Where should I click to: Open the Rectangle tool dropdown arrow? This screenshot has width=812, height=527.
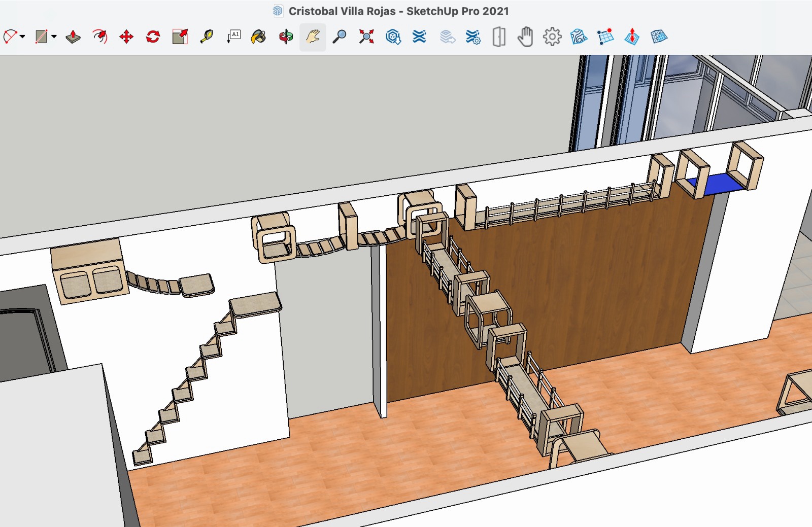coord(54,37)
